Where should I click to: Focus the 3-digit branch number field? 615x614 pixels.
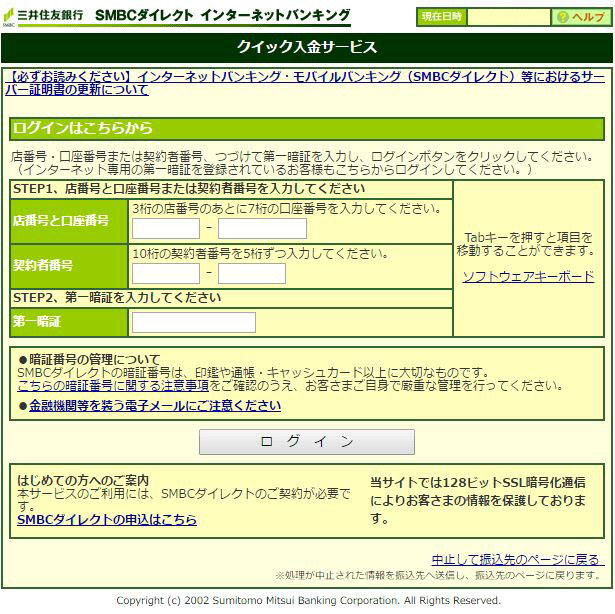pos(166,228)
